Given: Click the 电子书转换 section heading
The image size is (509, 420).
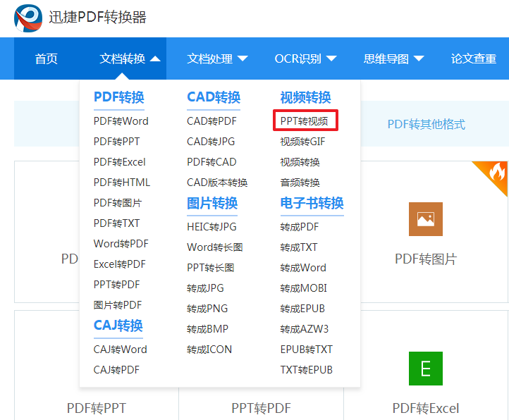Looking at the screenshot, I should coord(312,203).
